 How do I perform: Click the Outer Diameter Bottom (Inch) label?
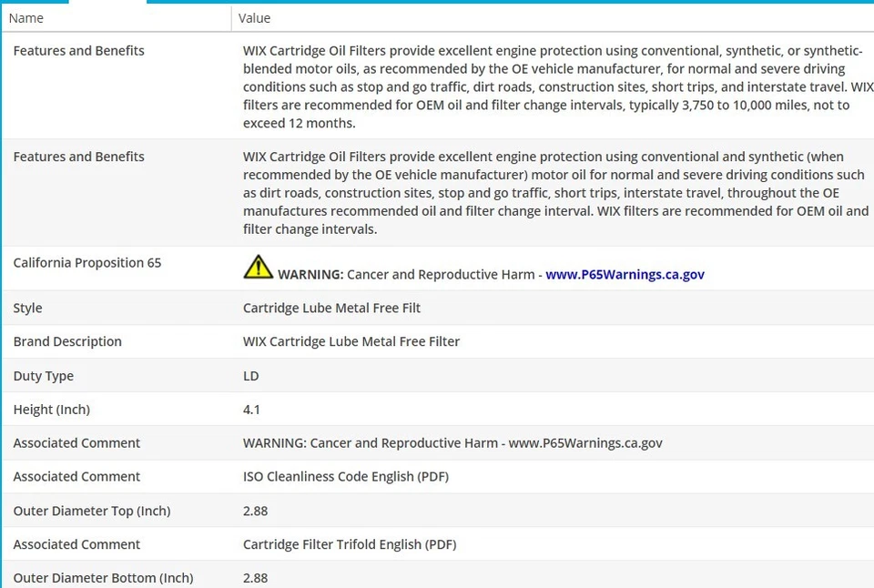coord(103,578)
